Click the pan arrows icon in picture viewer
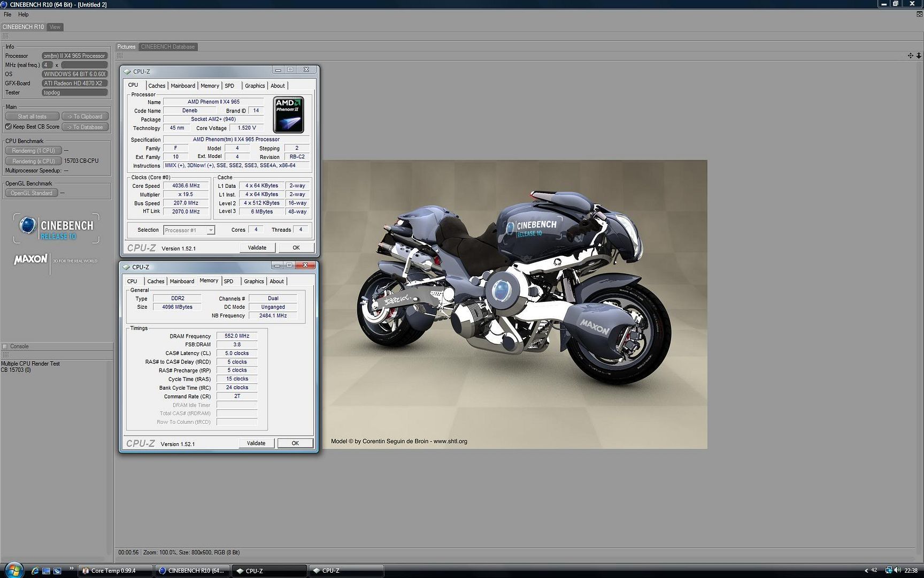 tap(910, 56)
